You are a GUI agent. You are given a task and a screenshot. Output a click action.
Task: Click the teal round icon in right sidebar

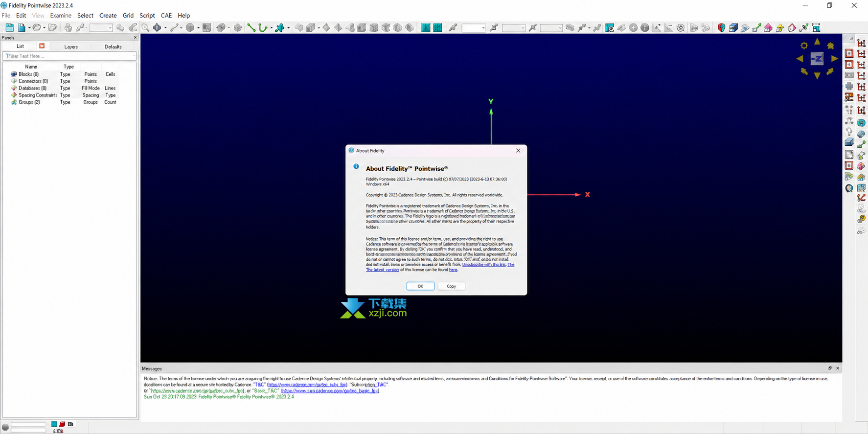coord(861,123)
